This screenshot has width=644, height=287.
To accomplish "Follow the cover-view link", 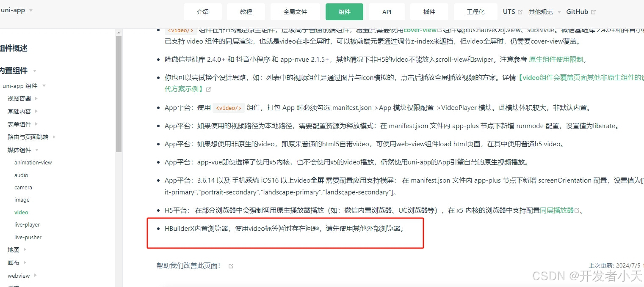I will [x=420, y=30].
